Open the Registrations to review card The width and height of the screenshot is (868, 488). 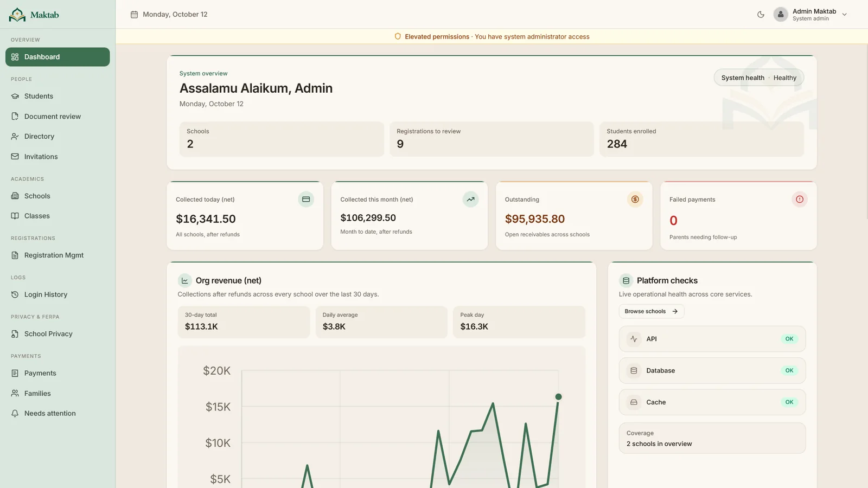pos(492,139)
